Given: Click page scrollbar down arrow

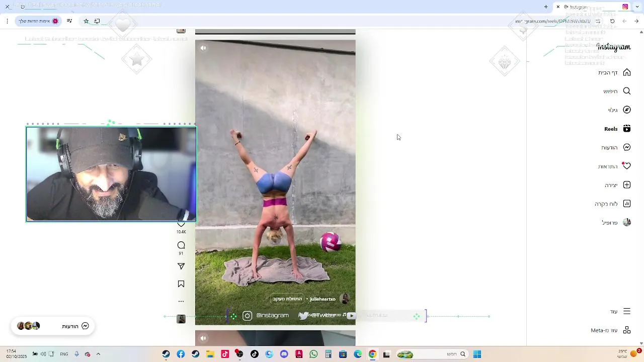Looking at the screenshot, I should pos(641,343).
